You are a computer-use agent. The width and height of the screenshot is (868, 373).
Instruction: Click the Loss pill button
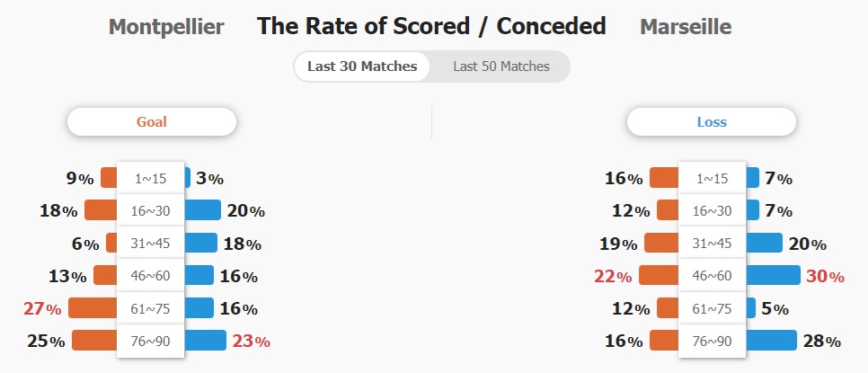(712, 121)
